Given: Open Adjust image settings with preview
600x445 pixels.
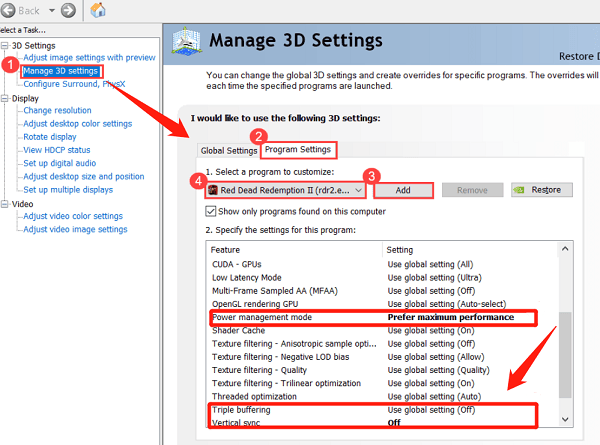Looking at the screenshot, I should click(89, 57).
